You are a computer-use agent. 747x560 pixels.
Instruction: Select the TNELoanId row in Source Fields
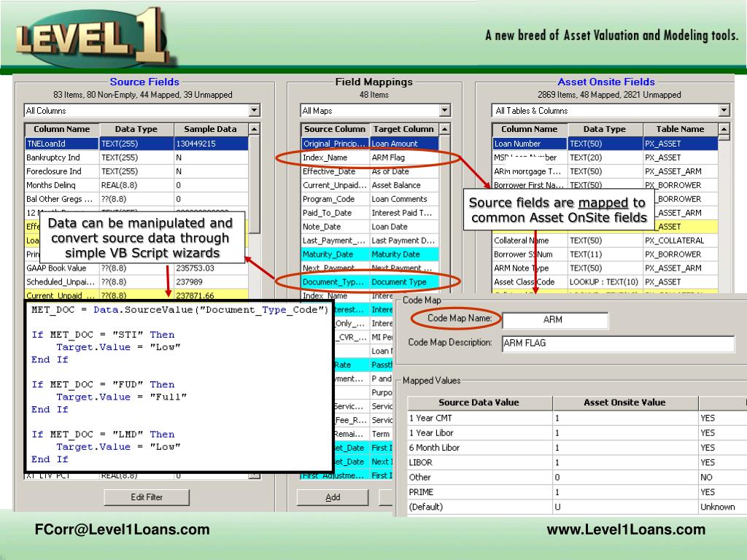click(x=136, y=144)
